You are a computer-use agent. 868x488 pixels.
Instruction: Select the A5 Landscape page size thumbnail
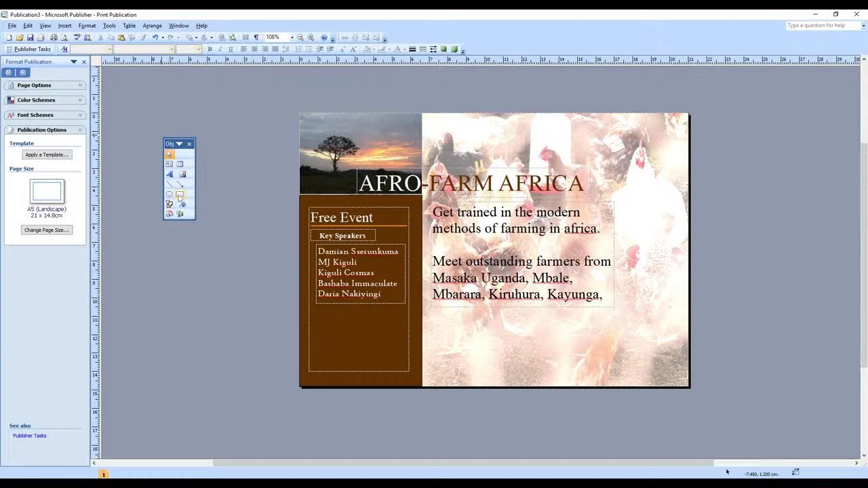[x=47, y=191]
